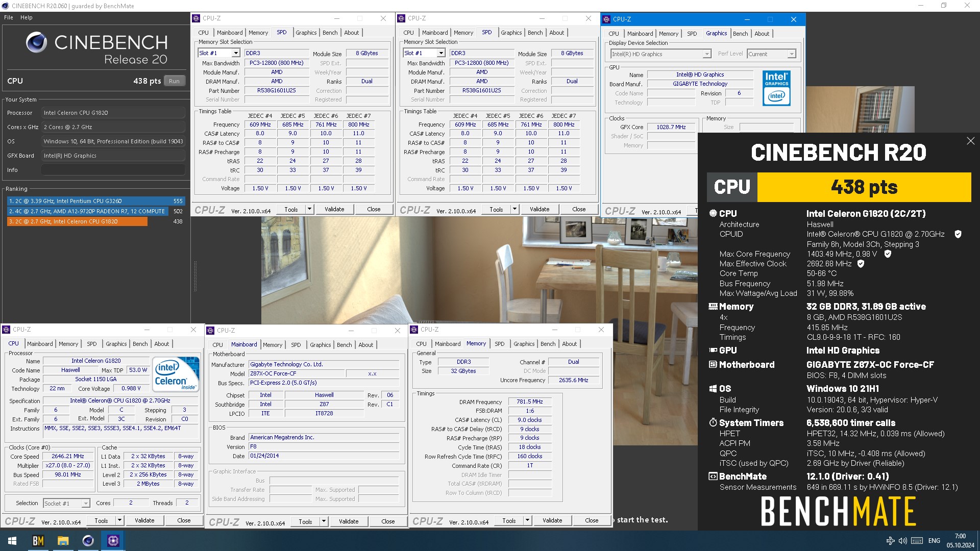Click the GPU icon in BenchMate panel
980x551 pixels.
(x=713, y=350)
